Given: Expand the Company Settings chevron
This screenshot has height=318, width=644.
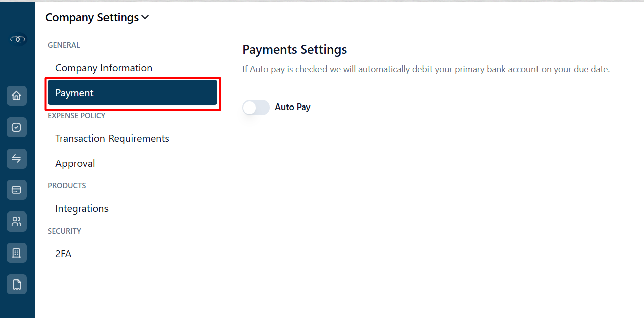Looking at the screenshot, I should point(145,17).
